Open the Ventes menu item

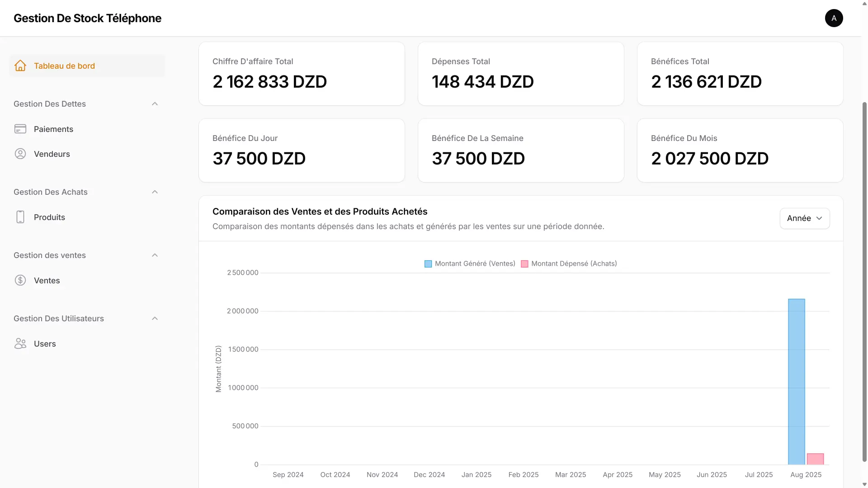(47, 281)
